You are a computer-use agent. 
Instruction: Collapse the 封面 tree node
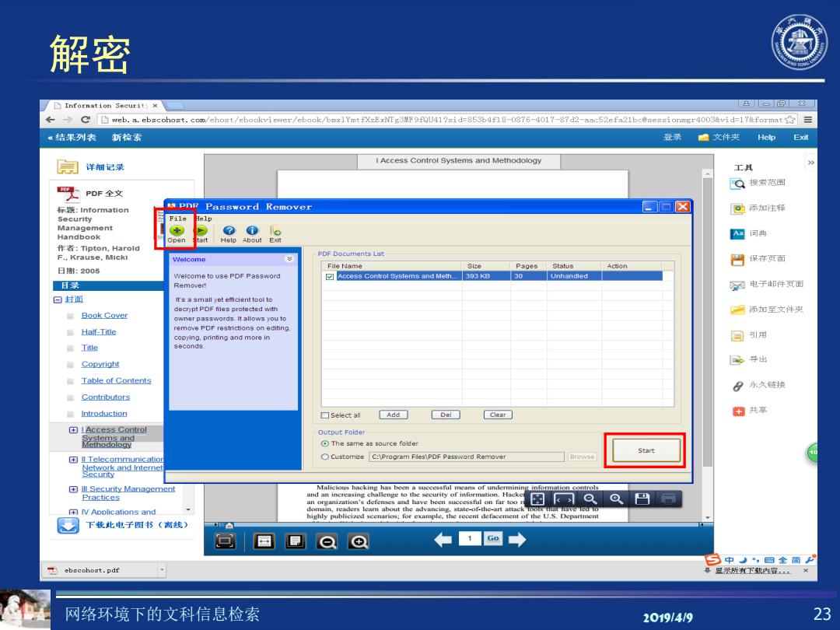(x=58, y=299)
